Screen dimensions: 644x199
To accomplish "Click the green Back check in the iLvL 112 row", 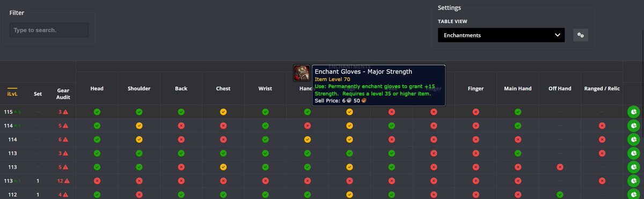I will coord(181,194).
